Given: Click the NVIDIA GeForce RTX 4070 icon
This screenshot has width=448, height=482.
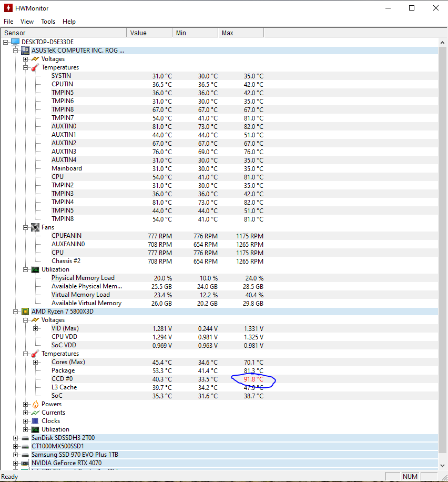Looking at the screenshot, I should (25, 463).
